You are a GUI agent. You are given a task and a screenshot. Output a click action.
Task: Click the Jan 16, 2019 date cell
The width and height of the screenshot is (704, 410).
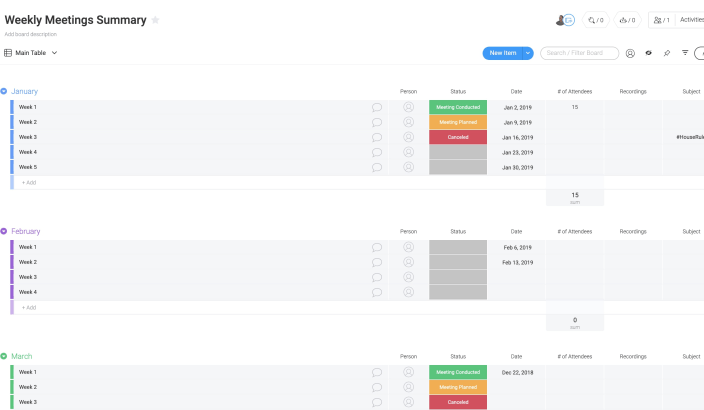click(x=517, y=137)
